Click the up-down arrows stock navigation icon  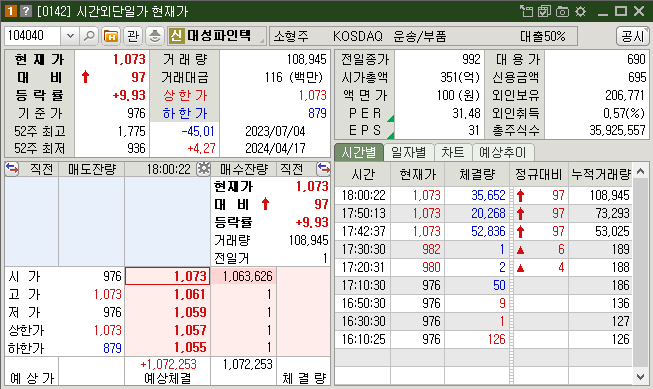[155, 36]
